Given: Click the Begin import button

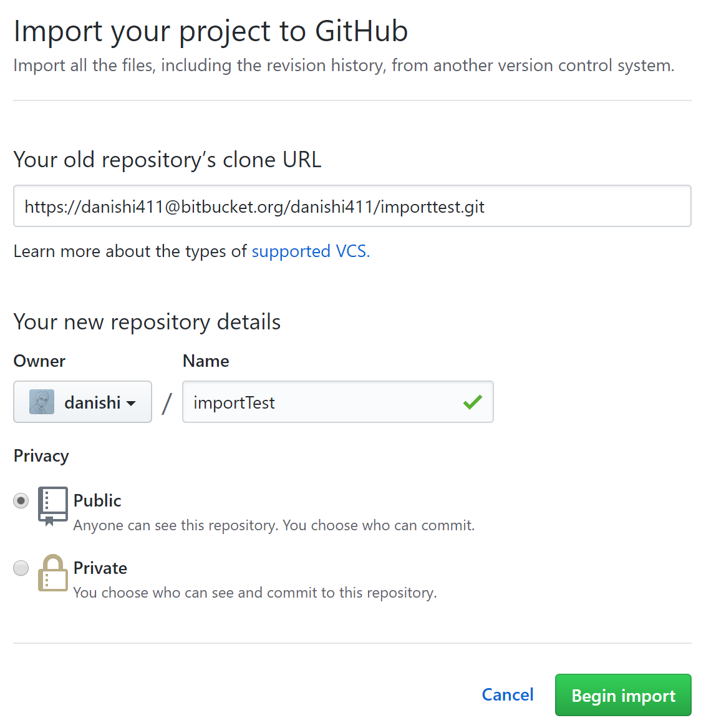Looking at the screenshot, I should (623, 695).
